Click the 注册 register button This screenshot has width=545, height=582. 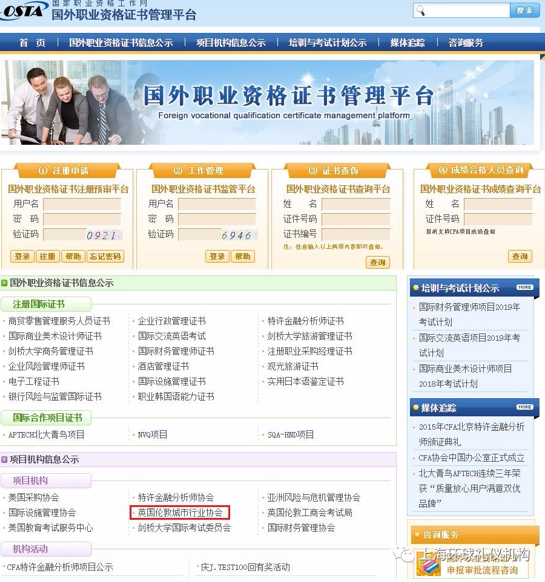pos(48,256)
